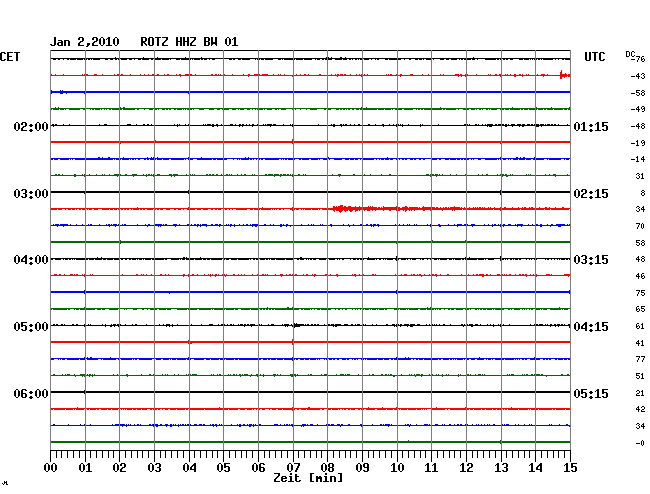Select minute '04' on the time axis
Image resolution: width=650 pixels, height=494 pixels.
click(189, 467)
